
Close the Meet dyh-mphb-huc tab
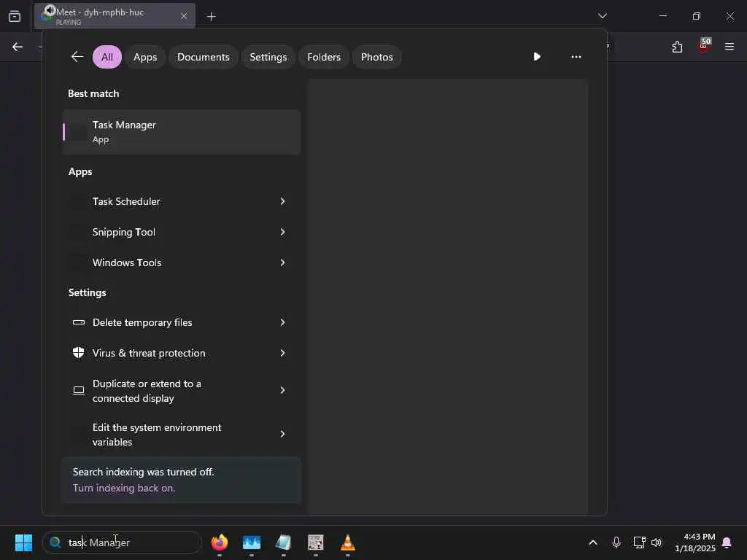pyautogui.click(x=183, y=16)
